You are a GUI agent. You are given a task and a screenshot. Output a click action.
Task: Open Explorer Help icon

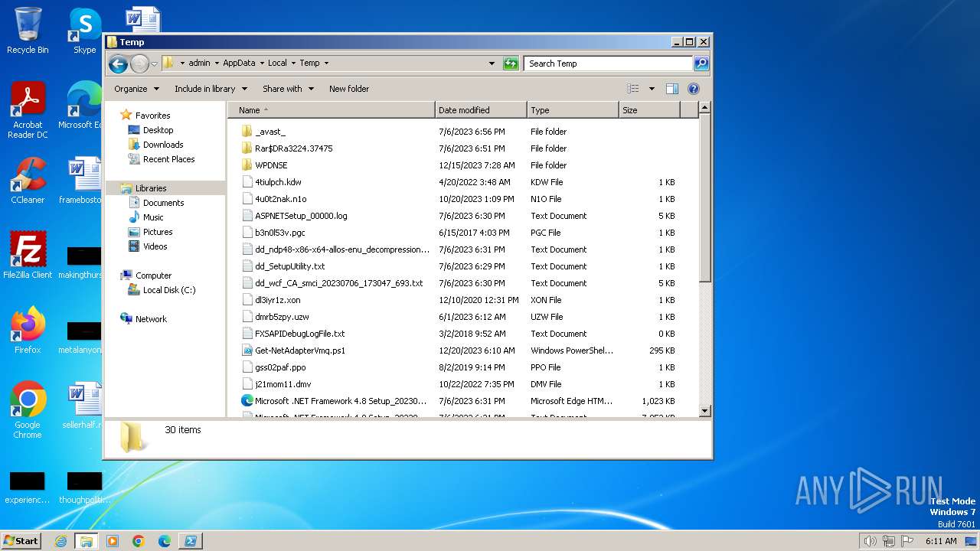pyautogui.click(x=694, y=89)
